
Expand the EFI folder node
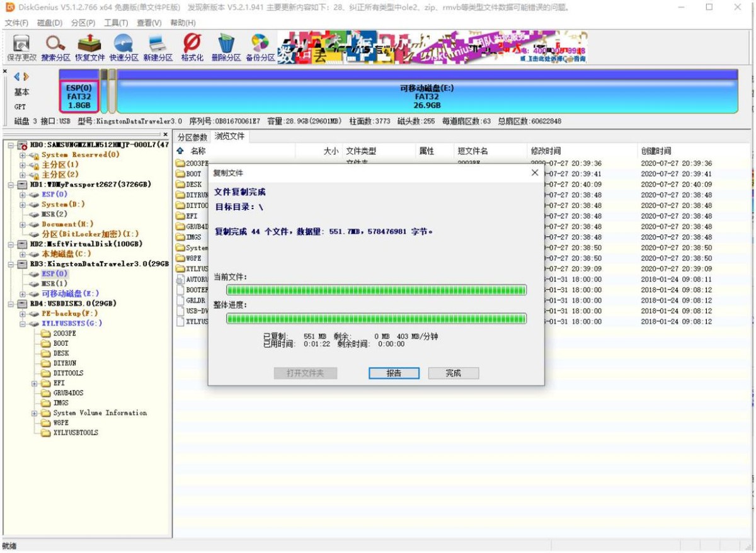[35, 383]
